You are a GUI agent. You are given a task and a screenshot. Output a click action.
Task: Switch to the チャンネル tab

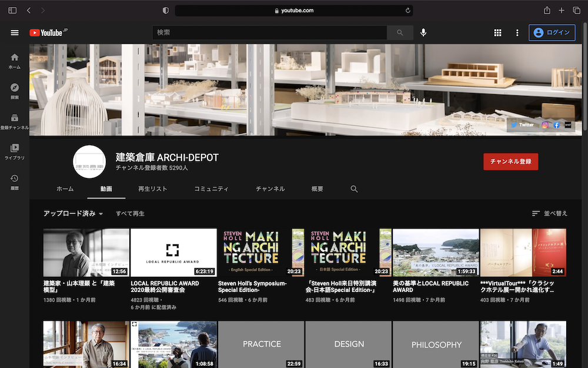pyautogui.click(x=270, y=189)
